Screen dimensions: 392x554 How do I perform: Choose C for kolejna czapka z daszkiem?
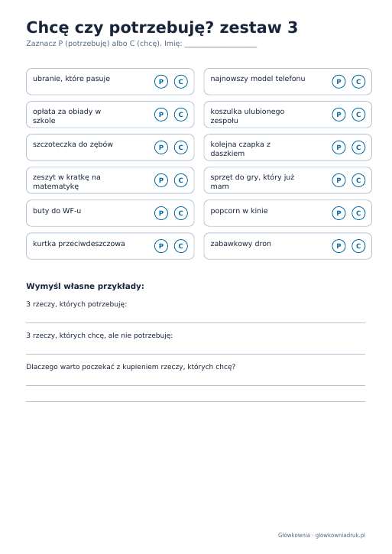tap(358, 147)
